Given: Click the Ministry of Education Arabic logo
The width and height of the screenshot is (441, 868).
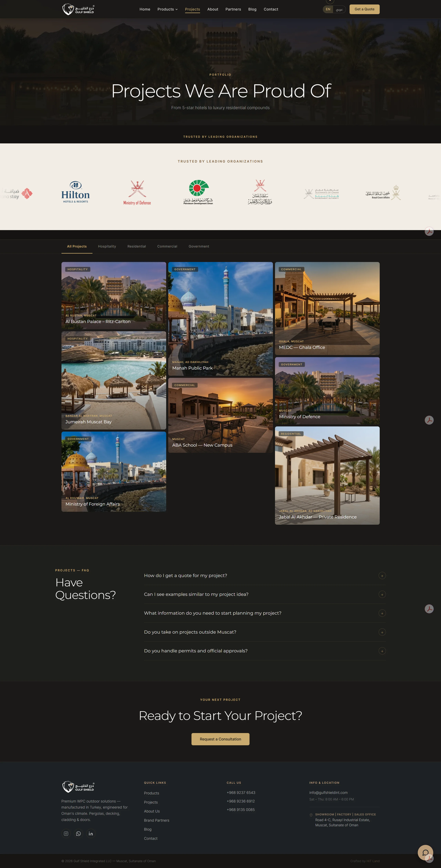Looking at the screenshot, I should [x=260, y=192].
